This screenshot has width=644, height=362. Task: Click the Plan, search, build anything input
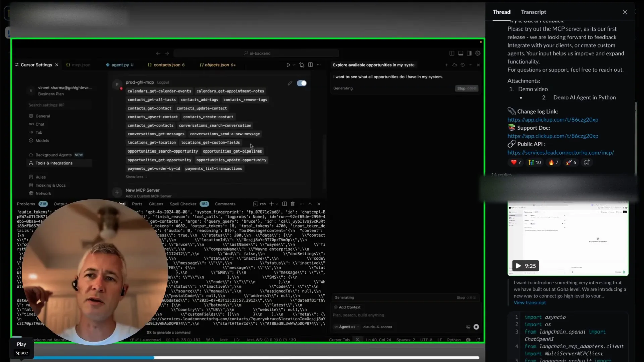point(406,315)
